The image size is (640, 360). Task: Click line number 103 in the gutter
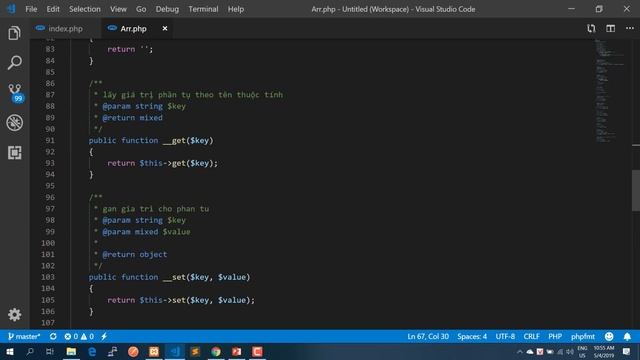pyautogui.click(x=48, y=277)
